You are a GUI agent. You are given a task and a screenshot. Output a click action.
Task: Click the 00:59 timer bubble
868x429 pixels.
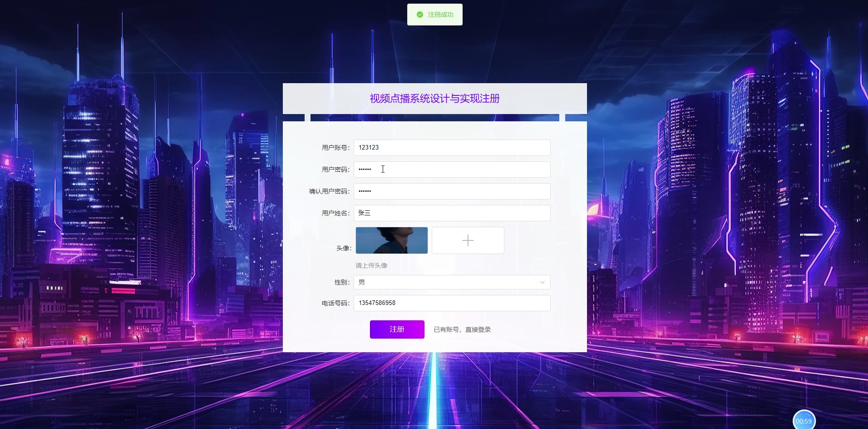pyautogui.click(x=804, y=421)
